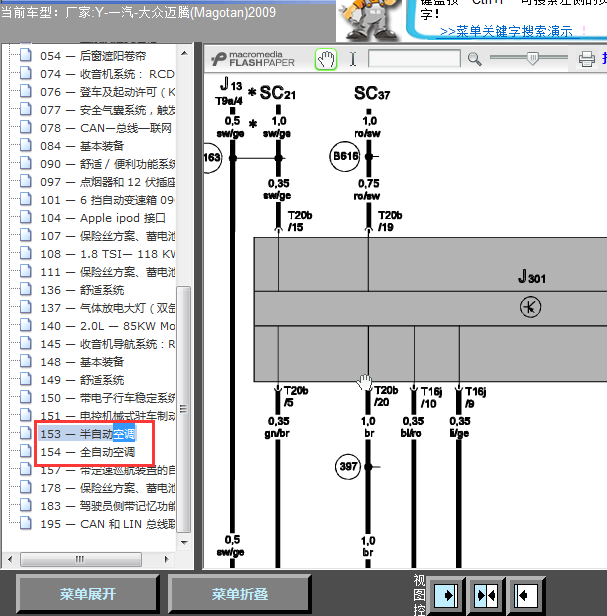Open tree item 148 基本装备
The image size is (607, 616).
(x=82, y=362)
